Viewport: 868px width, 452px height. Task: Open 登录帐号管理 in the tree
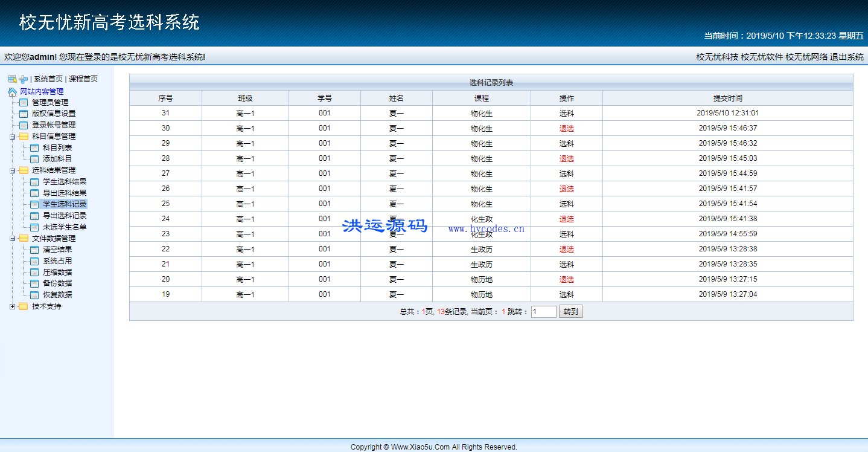point(54,125)
